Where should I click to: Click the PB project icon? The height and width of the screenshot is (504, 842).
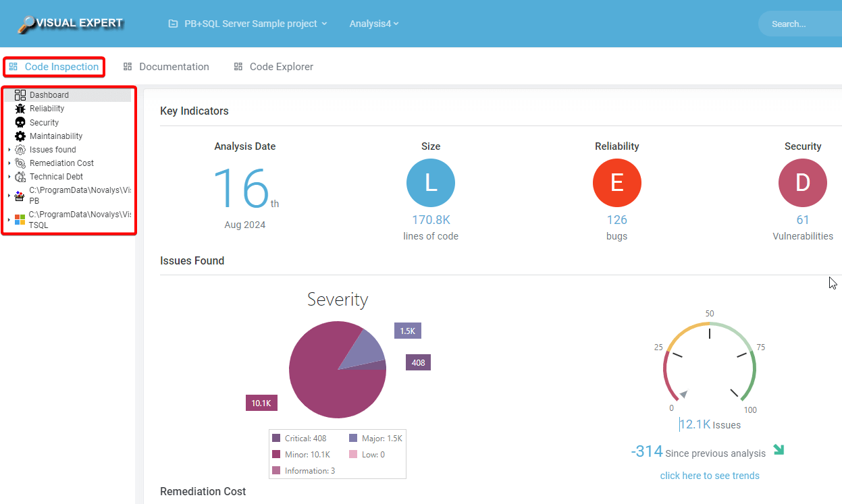[20, 196]
